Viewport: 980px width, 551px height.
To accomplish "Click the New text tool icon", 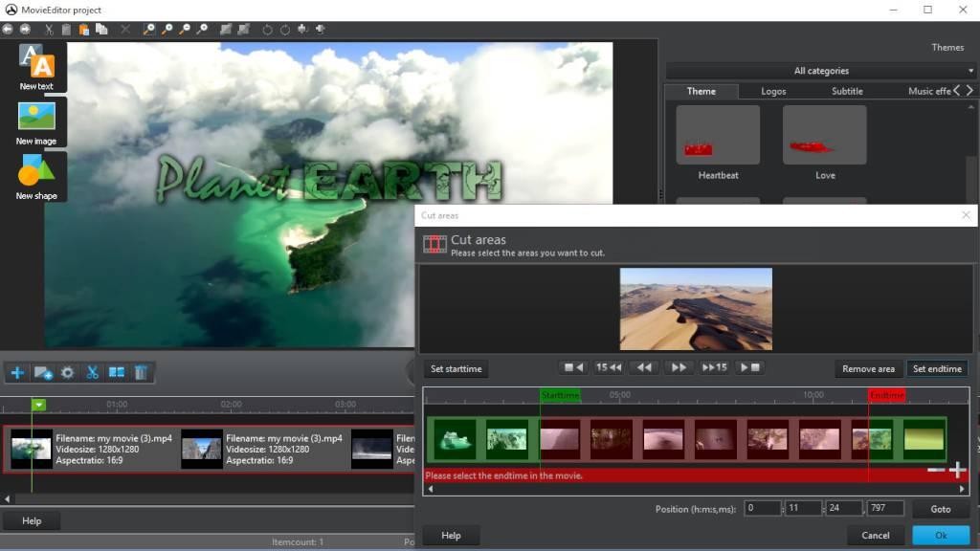I will tap(36, 62).
